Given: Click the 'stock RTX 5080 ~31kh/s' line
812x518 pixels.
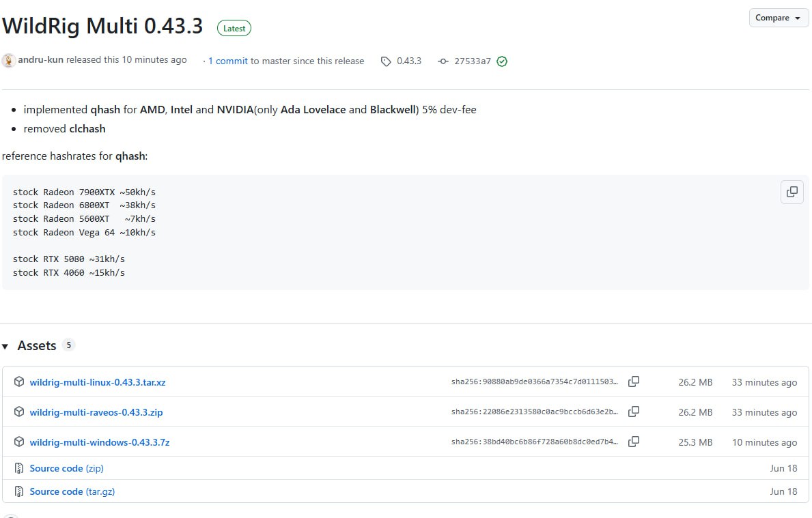Looking at the screenshot, I should click(69, 259).
